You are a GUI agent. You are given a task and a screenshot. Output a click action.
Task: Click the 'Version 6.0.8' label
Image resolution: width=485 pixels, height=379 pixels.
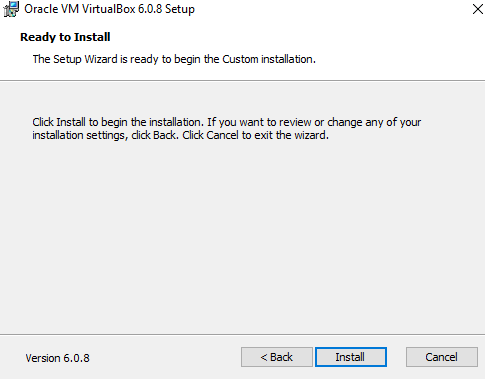click(58, 358)
